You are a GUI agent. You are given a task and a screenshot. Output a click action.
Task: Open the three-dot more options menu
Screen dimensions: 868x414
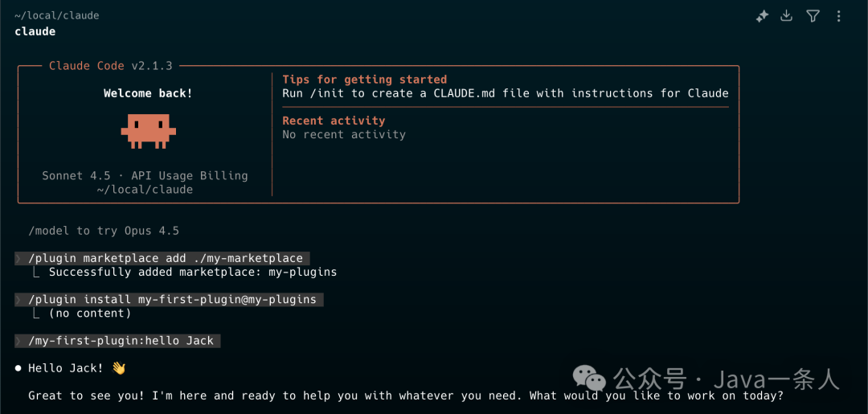click(839, 16)
